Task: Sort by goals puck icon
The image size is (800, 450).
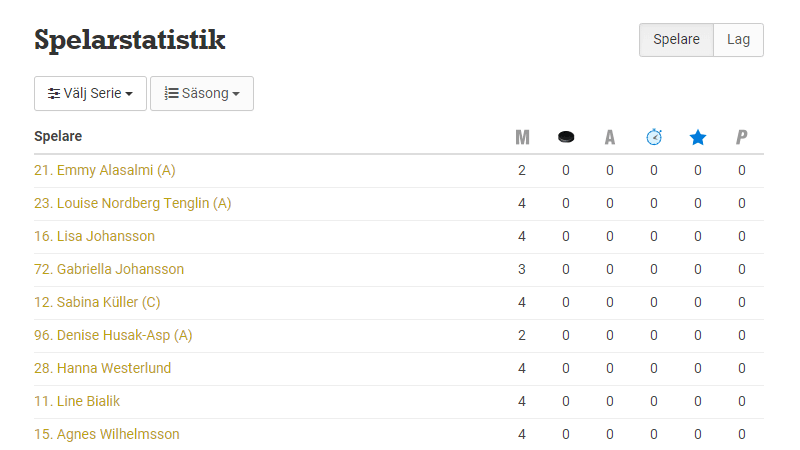Action: 566,137
